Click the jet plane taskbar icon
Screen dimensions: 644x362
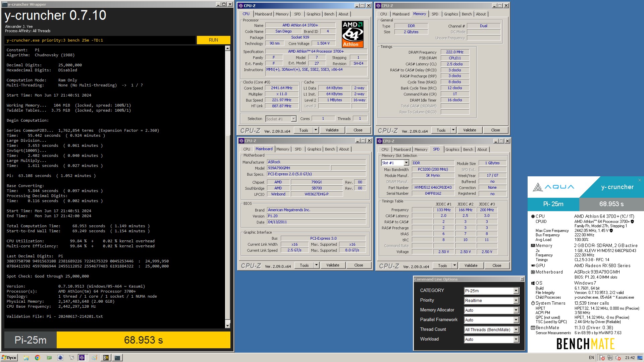click(71, 358)
